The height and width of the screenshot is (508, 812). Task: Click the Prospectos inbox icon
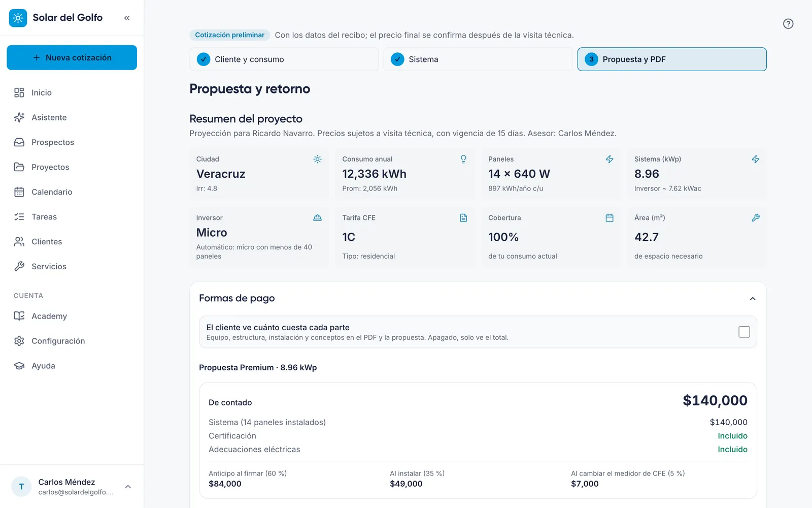click(x=19, y=142)
